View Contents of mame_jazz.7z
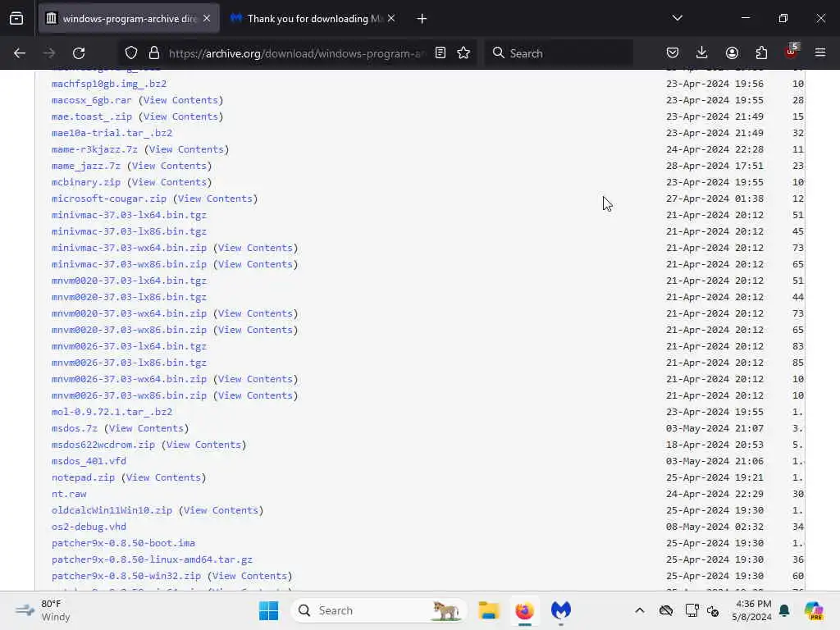The image size is (840, 630). click(x=169, y=166)
